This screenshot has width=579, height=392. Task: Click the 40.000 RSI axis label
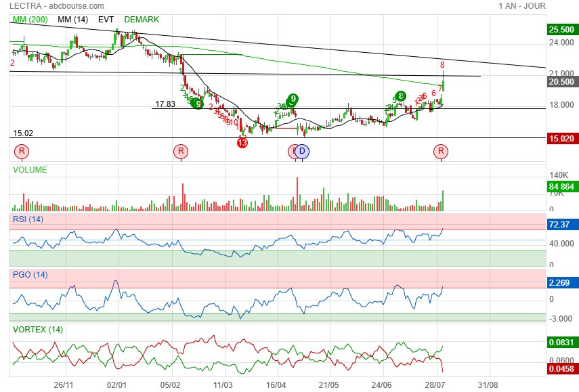pos(561,244)
